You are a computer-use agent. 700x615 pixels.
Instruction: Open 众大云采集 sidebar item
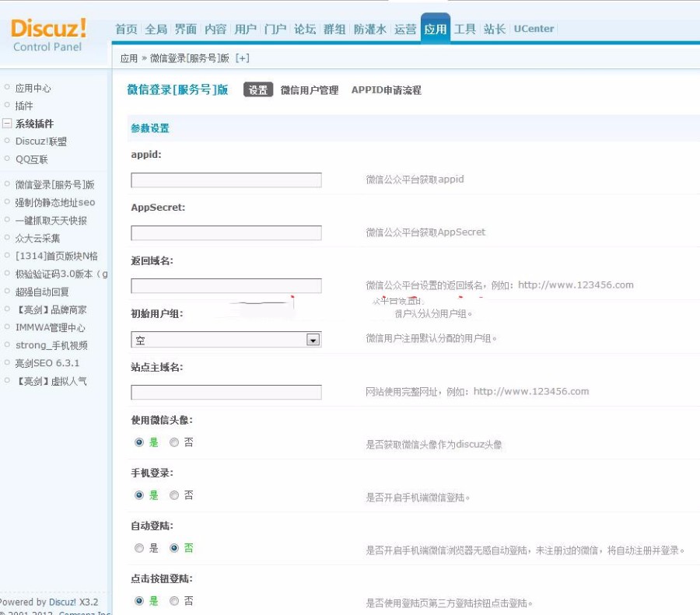tap(37, 238)
